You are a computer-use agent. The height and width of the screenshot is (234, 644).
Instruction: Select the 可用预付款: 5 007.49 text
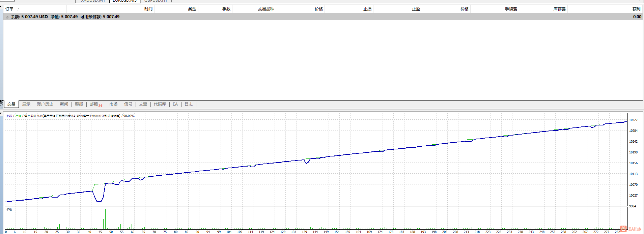coord(100,17)
